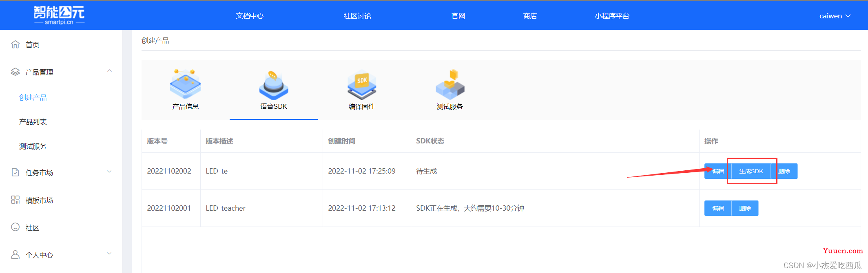This screenshot has height=273, width=868.
Task: Click SDK正在生成 status text
Action: click(x=470, y=208)
